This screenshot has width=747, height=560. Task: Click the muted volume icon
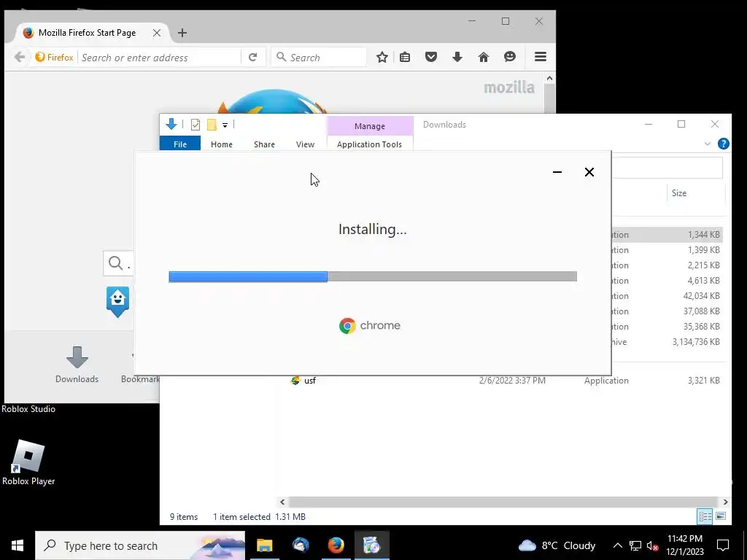652,545
